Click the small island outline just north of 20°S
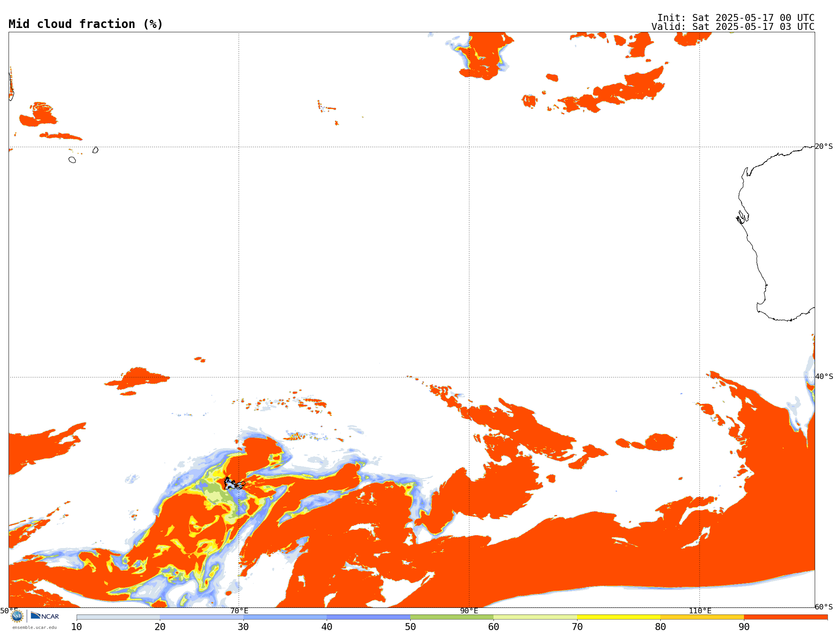 (95, 150)
